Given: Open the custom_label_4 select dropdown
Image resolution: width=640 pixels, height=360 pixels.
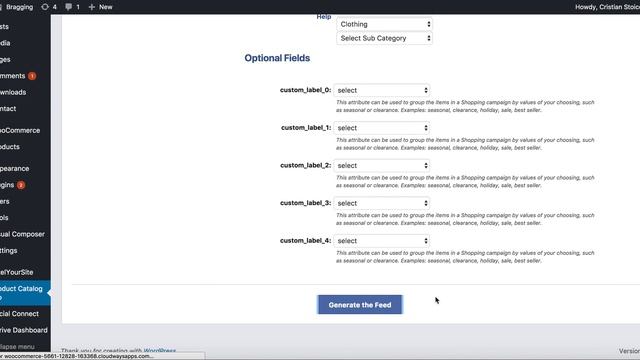Looking at the screenshot, I should coord(382,241).
